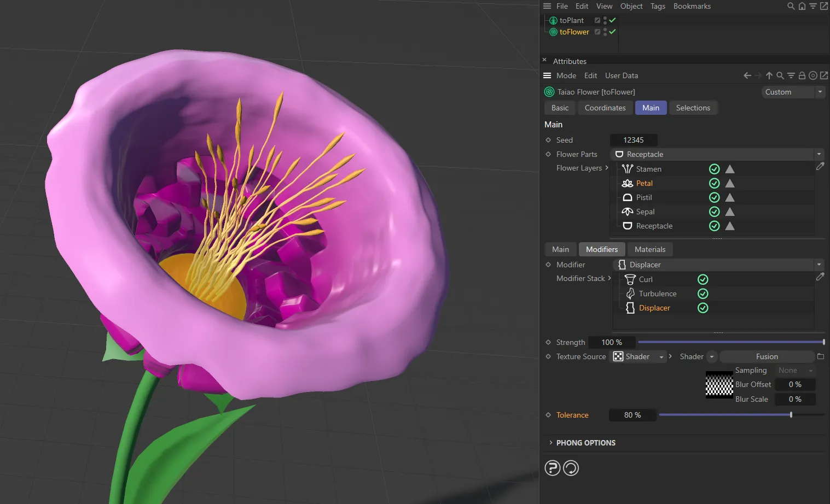This screenshot has width=830, height=504.
Task: Open the Bookmarks menu
Action: [692, 6]
